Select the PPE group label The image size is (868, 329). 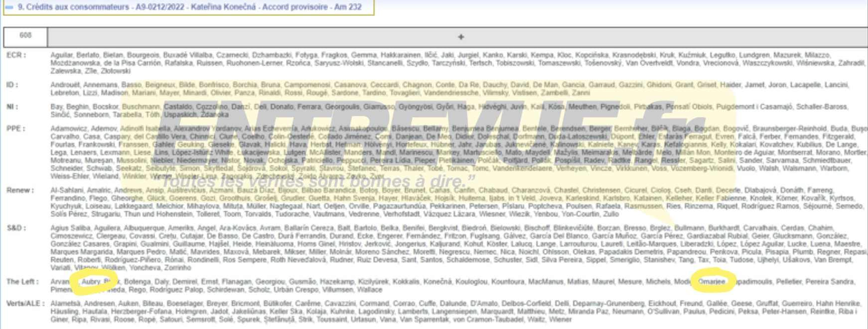click(15, 129)
